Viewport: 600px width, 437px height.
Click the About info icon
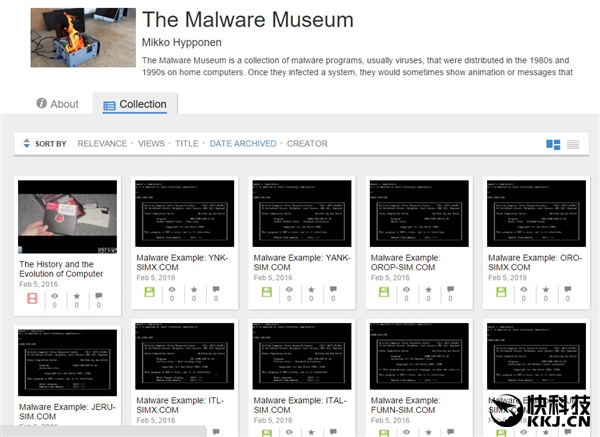(x=41, y=103)
